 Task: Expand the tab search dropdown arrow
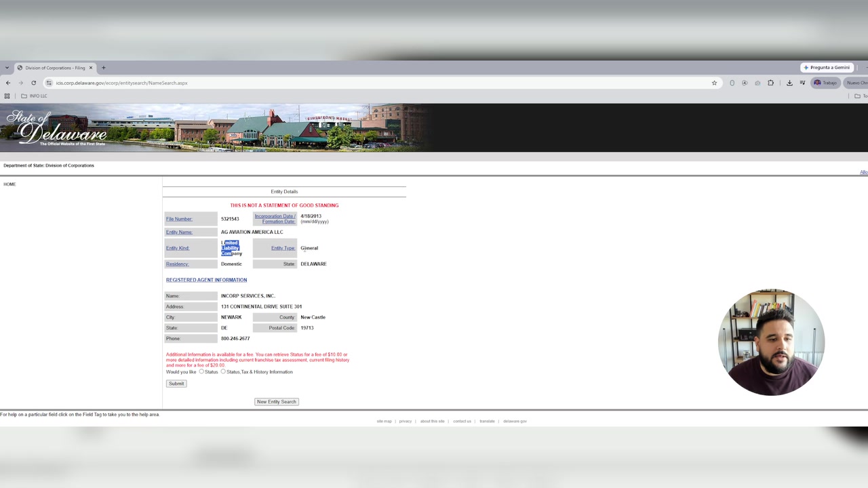7,68
